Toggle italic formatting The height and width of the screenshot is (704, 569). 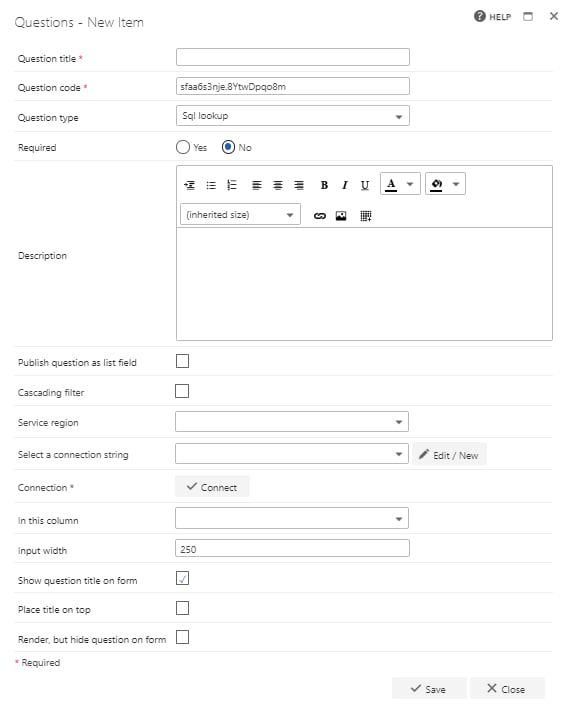pos(344,185)
